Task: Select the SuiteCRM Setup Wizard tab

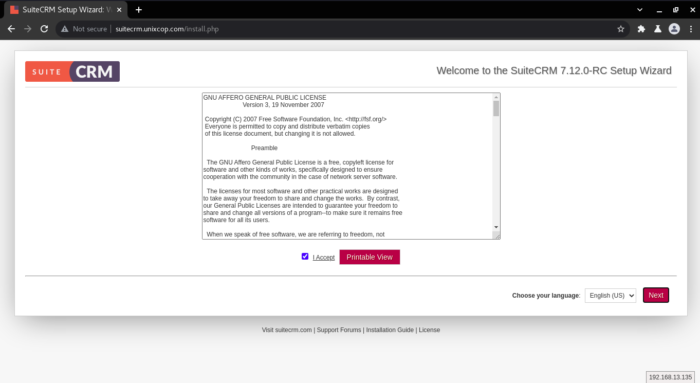Action: tap(65, 10)
